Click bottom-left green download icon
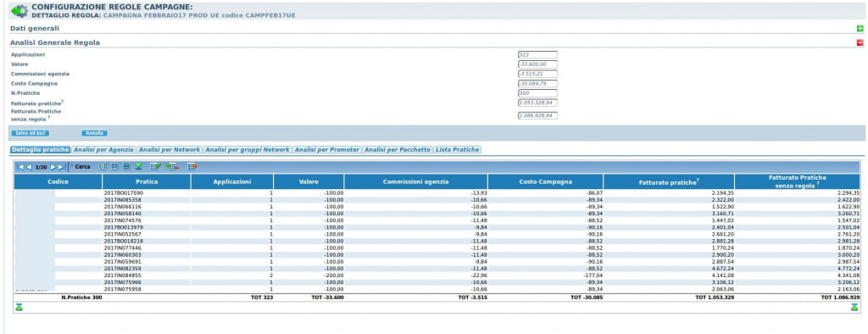868x334 pixels. coord(19,307)
